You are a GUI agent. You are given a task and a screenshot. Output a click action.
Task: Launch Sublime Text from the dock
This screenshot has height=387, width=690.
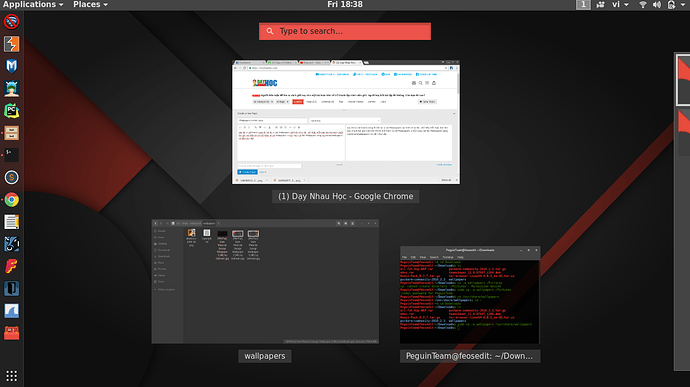[x=11, y=177]
